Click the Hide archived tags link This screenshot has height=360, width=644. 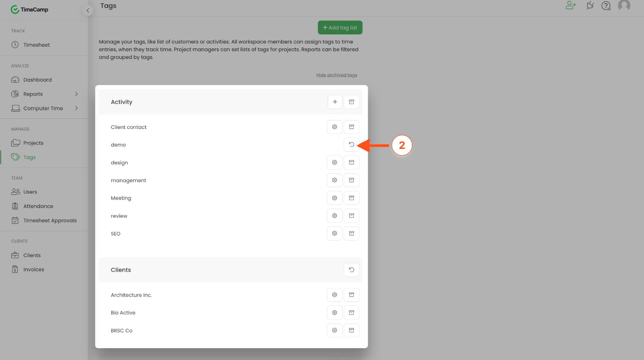pos(337,75)
